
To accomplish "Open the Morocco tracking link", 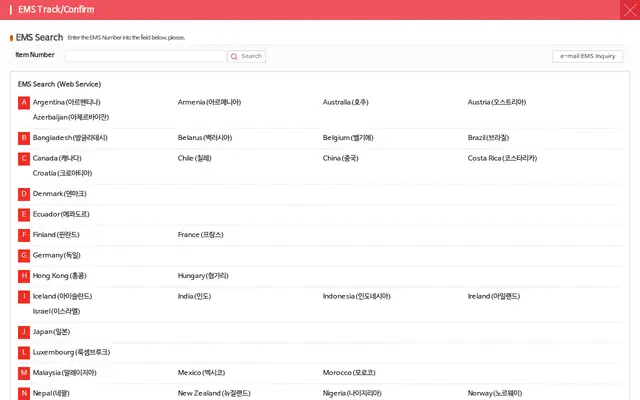I will 349,372.
